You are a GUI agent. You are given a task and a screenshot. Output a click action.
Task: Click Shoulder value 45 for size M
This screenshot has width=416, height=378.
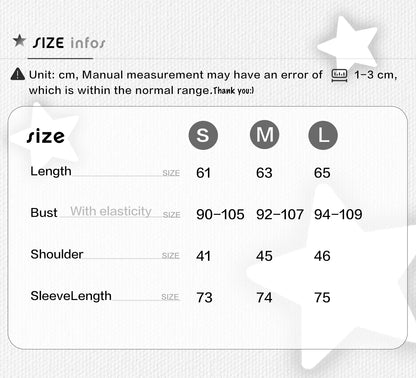tap(264, 256)
